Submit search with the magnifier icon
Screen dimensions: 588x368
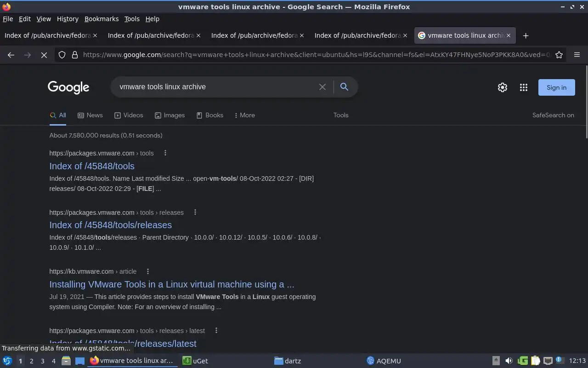344,86
